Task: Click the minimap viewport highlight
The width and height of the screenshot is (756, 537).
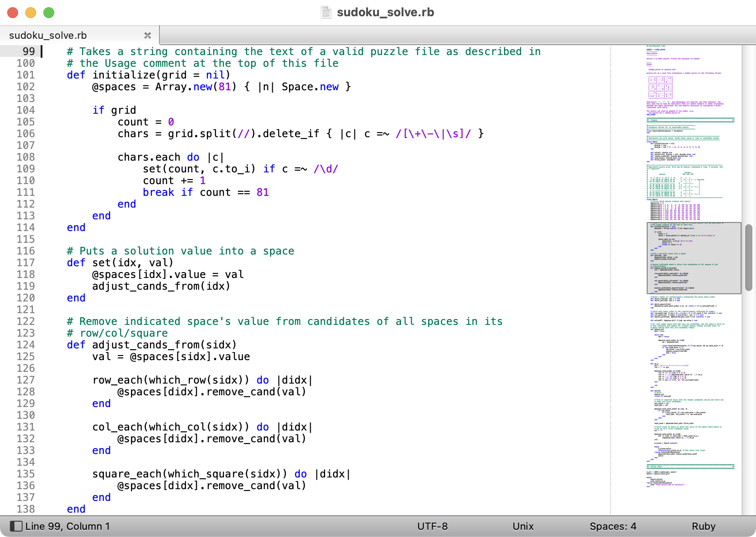Action: (694, 258)
